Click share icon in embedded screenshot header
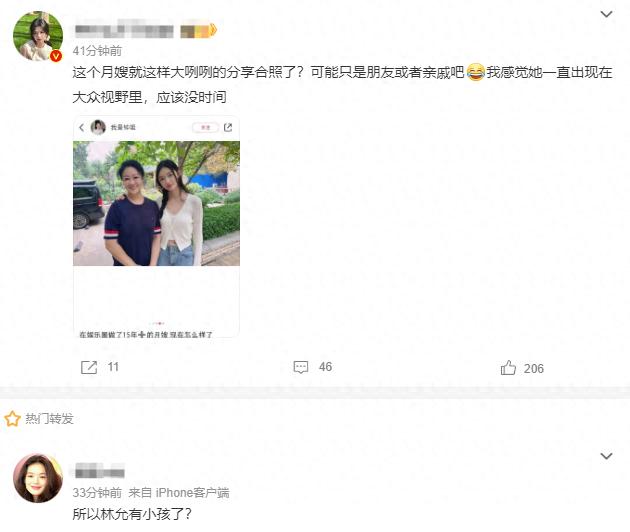 [x=228, y=127]
